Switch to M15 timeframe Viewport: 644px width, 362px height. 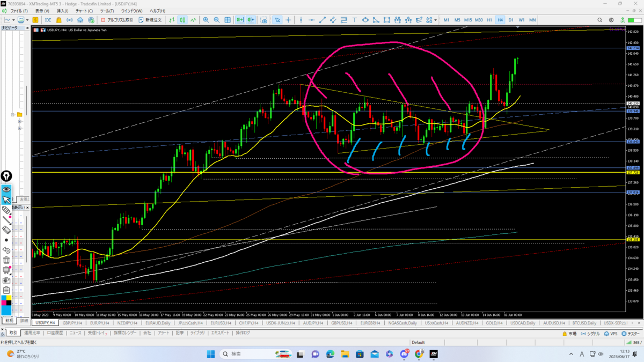click(468, 20)
